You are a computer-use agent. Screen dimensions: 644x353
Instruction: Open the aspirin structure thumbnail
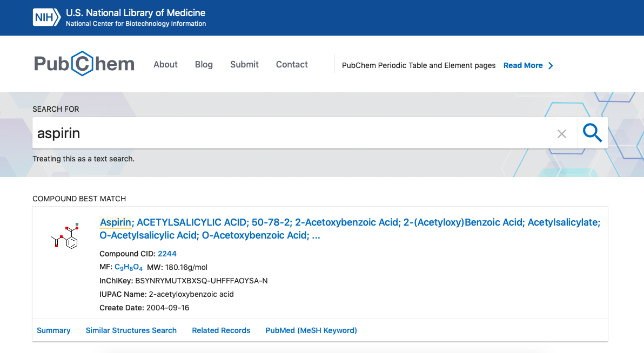65,236
